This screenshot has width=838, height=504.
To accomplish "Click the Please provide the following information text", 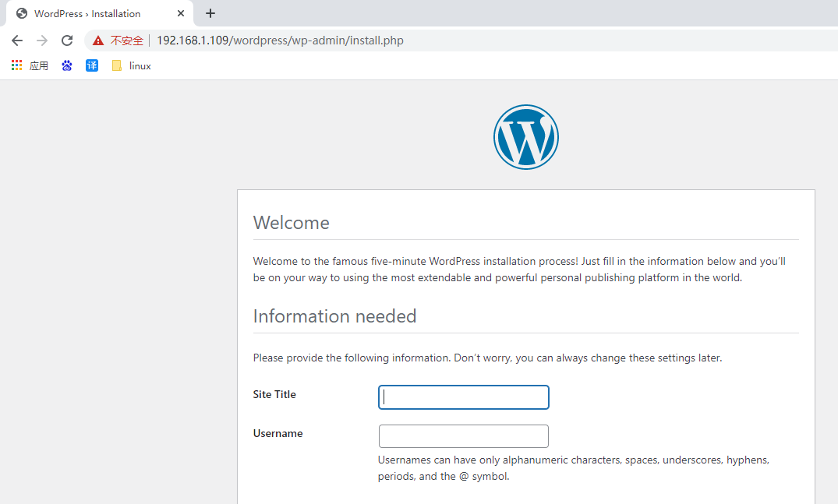I will 487,358.
